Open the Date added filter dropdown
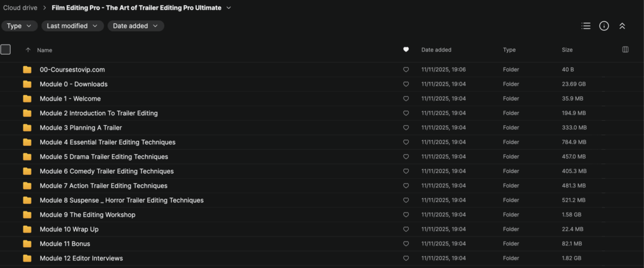 pos(135,26)
